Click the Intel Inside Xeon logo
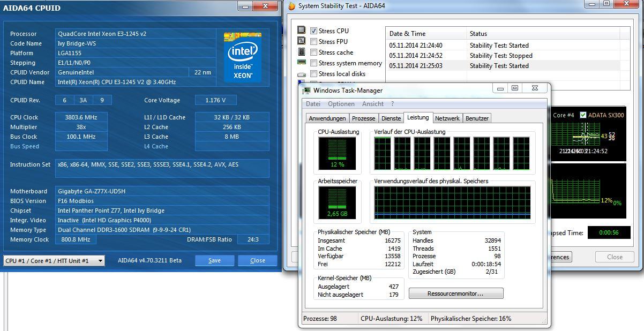The width and height of the screenshot is (644, 331). click(x=242, y=56)
